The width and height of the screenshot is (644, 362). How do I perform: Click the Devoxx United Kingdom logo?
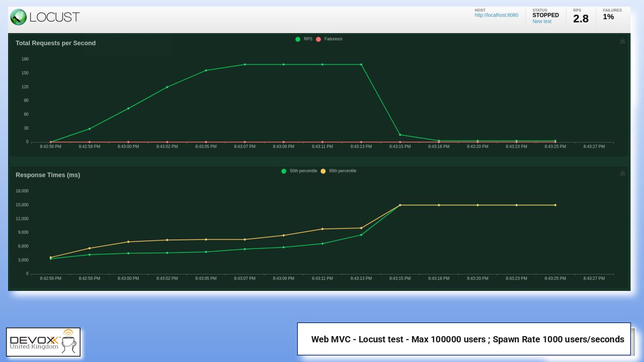[43, 342]
